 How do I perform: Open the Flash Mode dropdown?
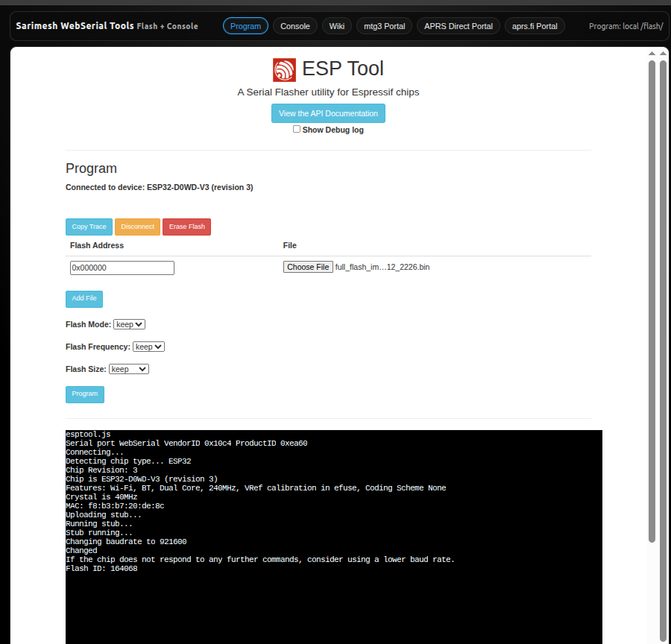point(129,324)
